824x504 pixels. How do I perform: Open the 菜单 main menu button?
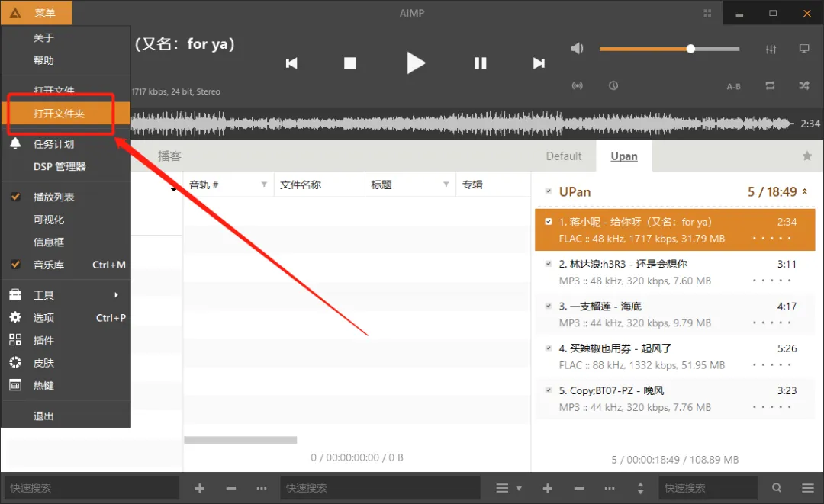(x=37, y=13)
